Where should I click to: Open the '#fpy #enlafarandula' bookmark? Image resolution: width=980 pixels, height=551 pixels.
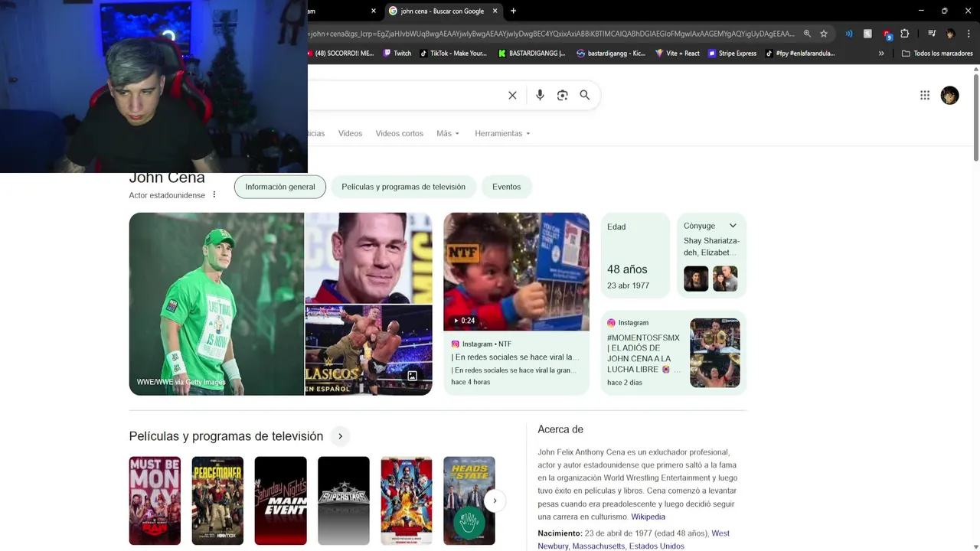[800, 54]
